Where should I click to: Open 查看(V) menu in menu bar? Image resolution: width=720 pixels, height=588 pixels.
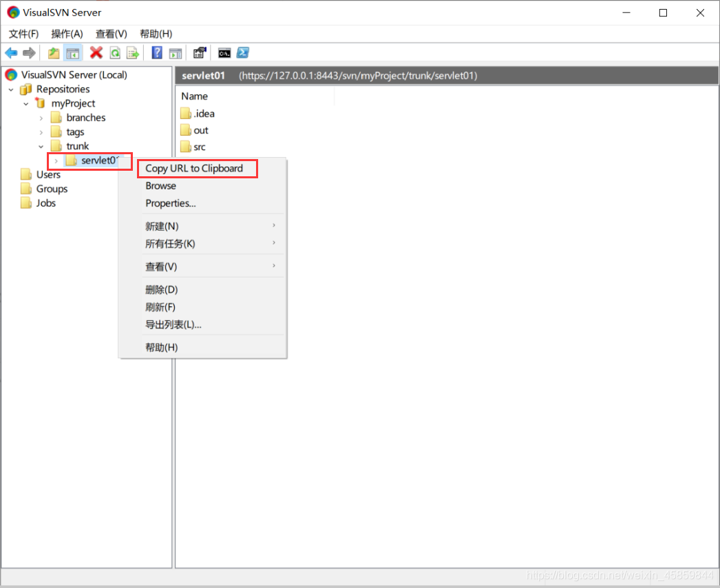pos(111,34)
